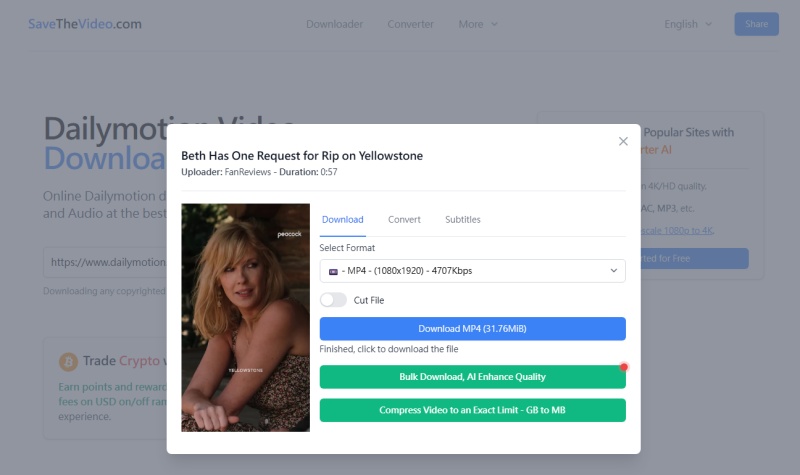This screenshot has width=800, height=475.
Task: Open the upscale 1080p to 4K link
Action: 677,231
